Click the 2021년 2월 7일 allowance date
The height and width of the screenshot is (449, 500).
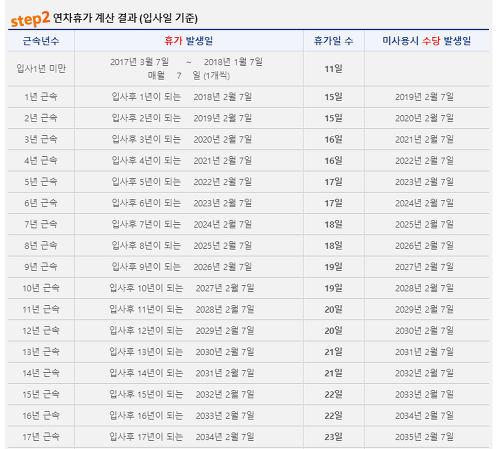coord(424,139)
